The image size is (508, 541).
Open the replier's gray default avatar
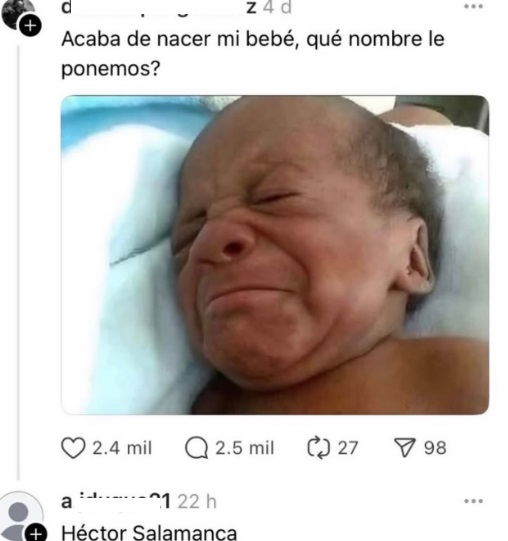point(20,517)
